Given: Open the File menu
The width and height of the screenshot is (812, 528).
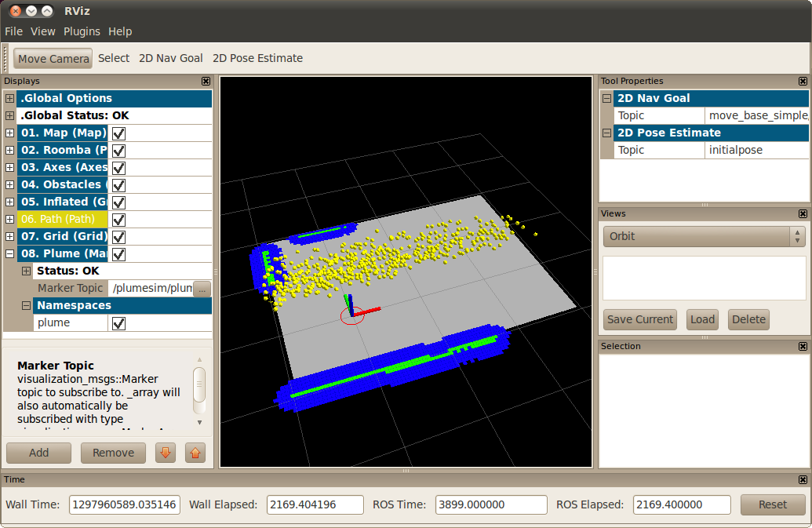Looking at the screenshot, I should [13, 31].
